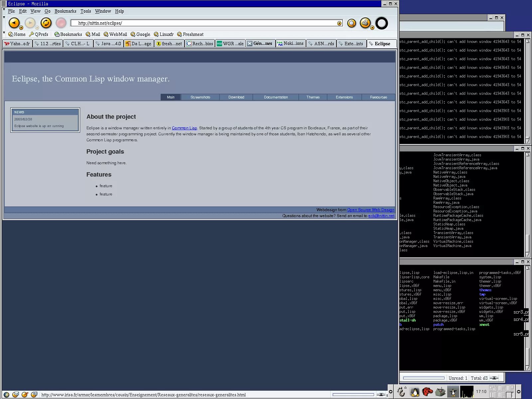
Task: Hide panel using right arrow button
Action: click(518, 392)
